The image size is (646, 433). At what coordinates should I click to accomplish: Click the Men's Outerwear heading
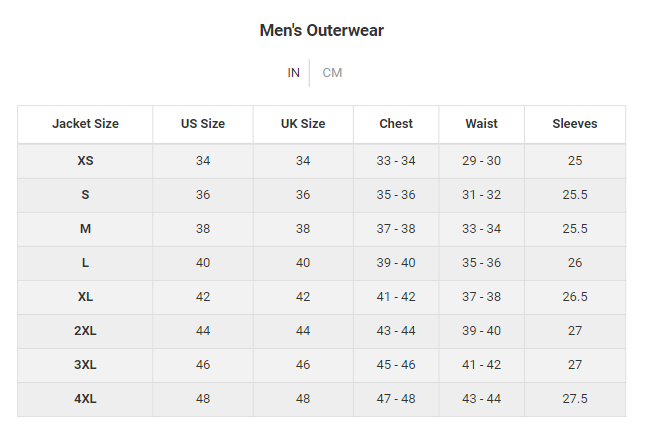322,30
